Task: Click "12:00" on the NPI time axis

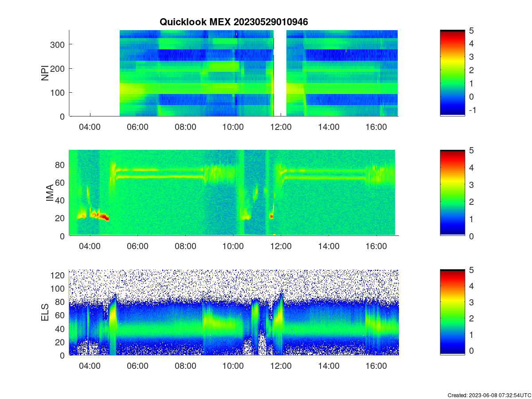Action: pos(281,126)
